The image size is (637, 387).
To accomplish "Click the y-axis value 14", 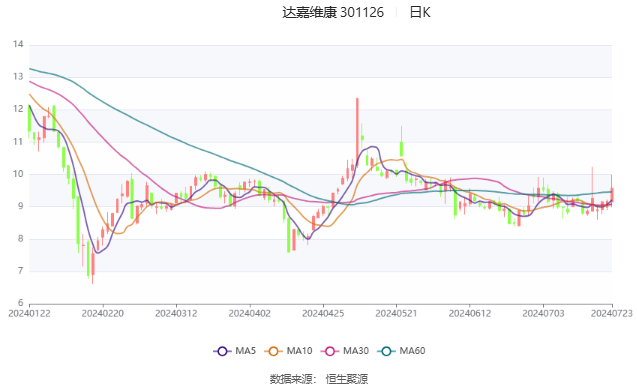I will [x=18, y=44].
